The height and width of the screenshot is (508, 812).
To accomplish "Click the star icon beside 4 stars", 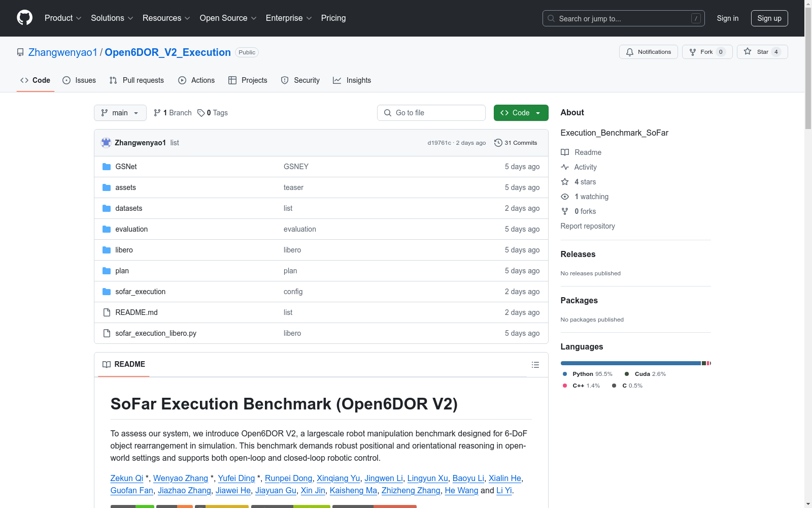I will pyautogui.click(x=565, y=182).
